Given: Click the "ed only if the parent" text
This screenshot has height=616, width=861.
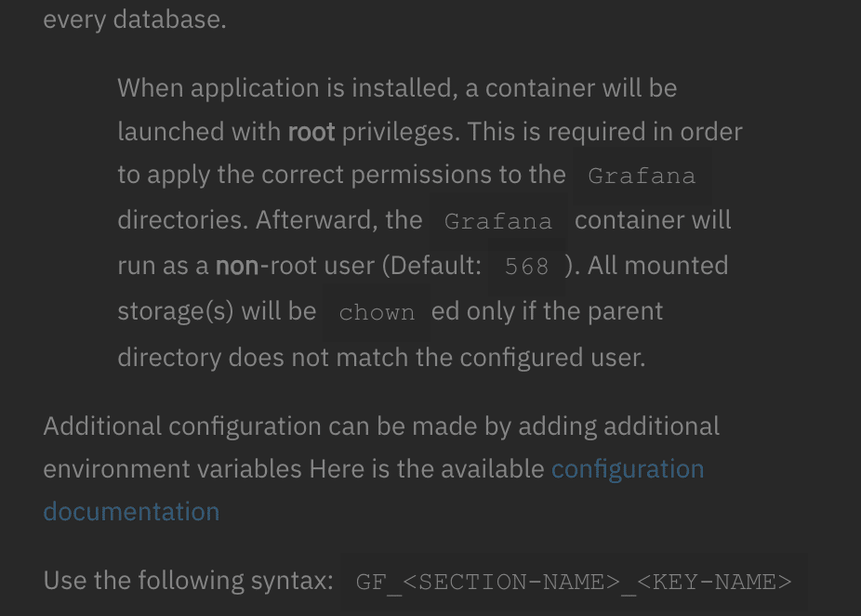Looking at the screenshot, I should [547, 311].
